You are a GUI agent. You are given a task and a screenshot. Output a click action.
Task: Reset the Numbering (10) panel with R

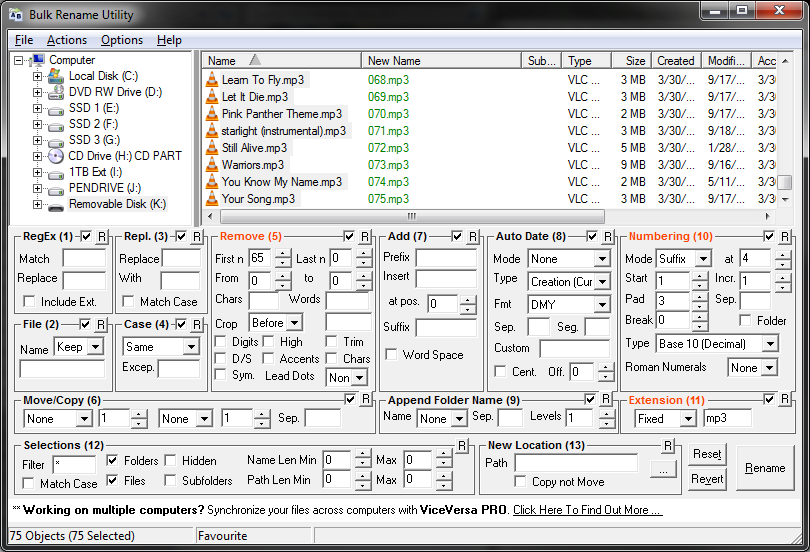coord(785,236)
